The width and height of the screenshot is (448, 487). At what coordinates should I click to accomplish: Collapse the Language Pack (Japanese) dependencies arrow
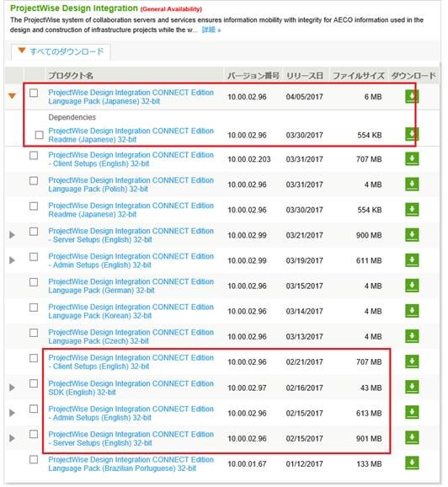(x=12, y=96)
